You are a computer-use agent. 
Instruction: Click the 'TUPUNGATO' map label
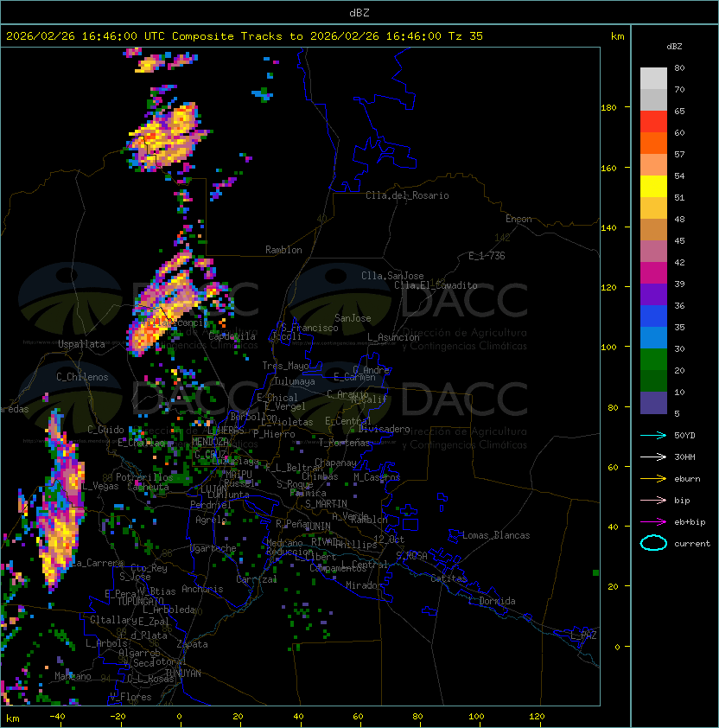pos(140,601)
